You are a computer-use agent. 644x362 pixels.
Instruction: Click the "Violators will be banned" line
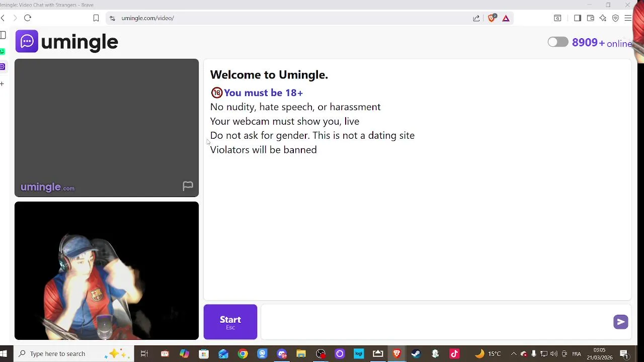[263, 150]
